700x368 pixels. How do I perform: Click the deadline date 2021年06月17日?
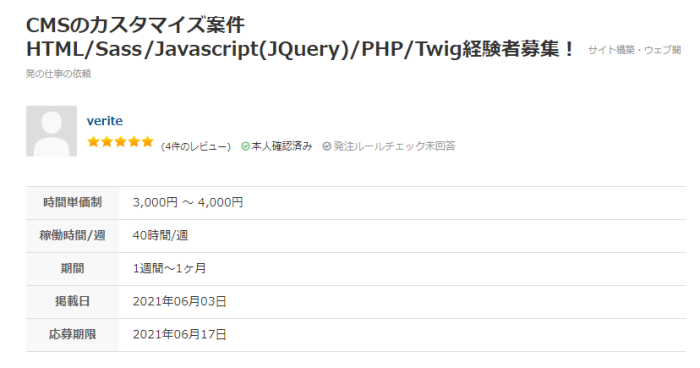pos(179,335)
